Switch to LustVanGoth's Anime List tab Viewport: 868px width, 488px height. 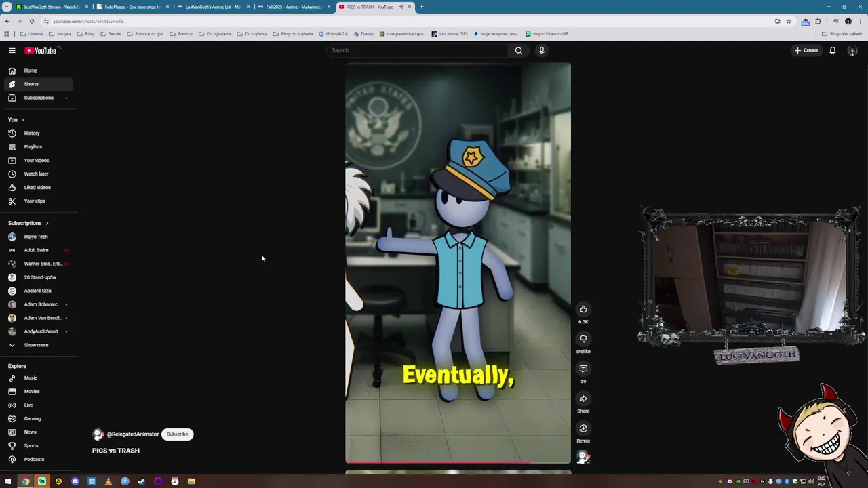click(x=212, y=7)
